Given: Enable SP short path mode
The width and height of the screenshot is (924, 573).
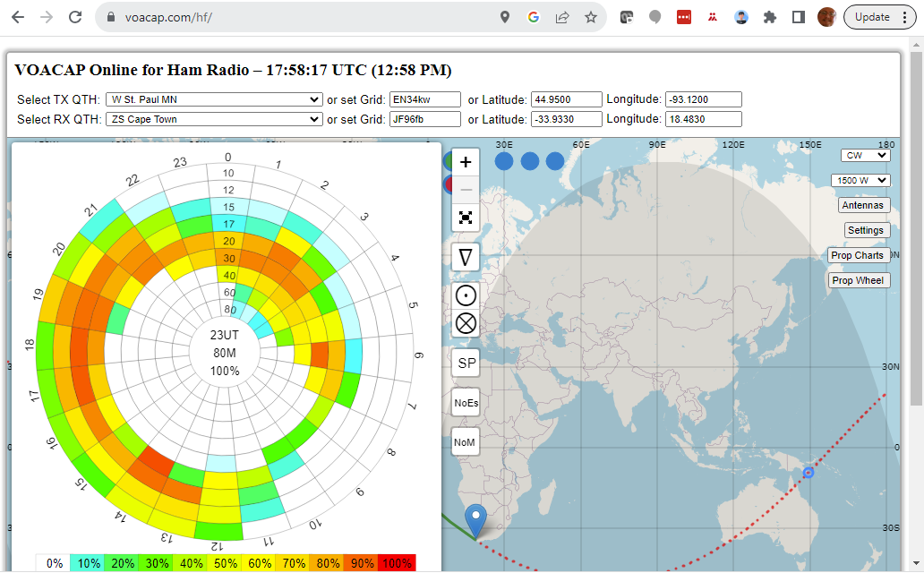Looking at the screenshot, I should pos(465,363).
